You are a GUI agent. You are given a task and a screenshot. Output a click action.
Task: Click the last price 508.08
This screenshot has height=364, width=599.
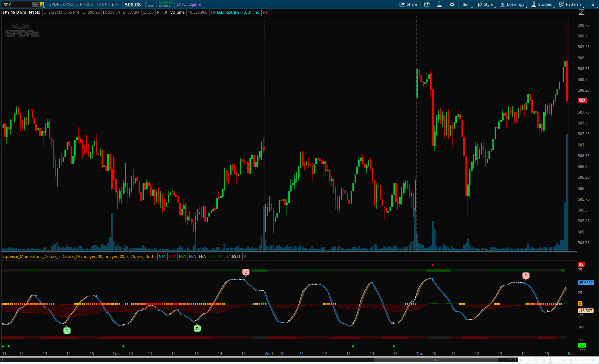[x=133, y=5]
